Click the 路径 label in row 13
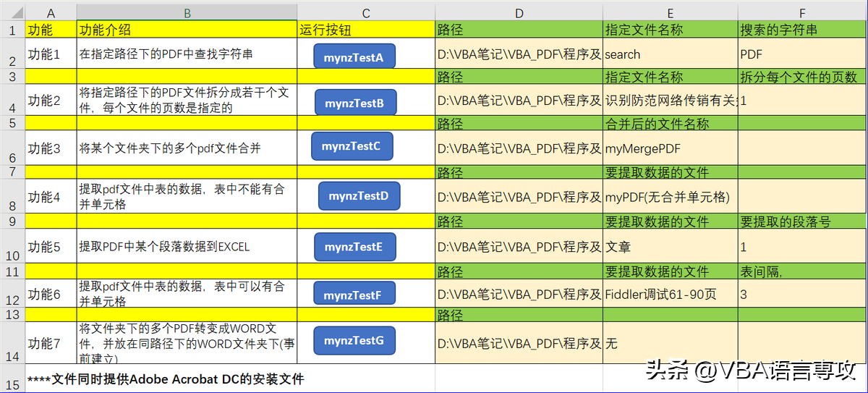This screenshot has width=868, height=393. point(519,315)
